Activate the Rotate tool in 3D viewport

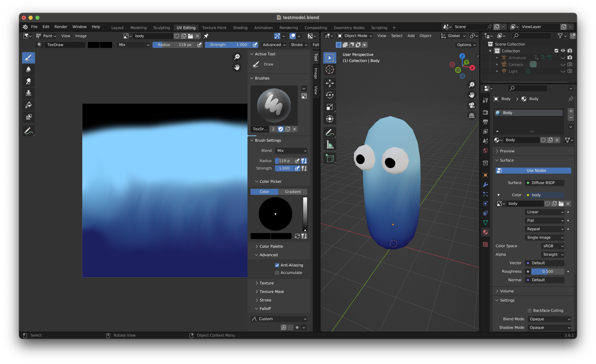click(330, 95)
